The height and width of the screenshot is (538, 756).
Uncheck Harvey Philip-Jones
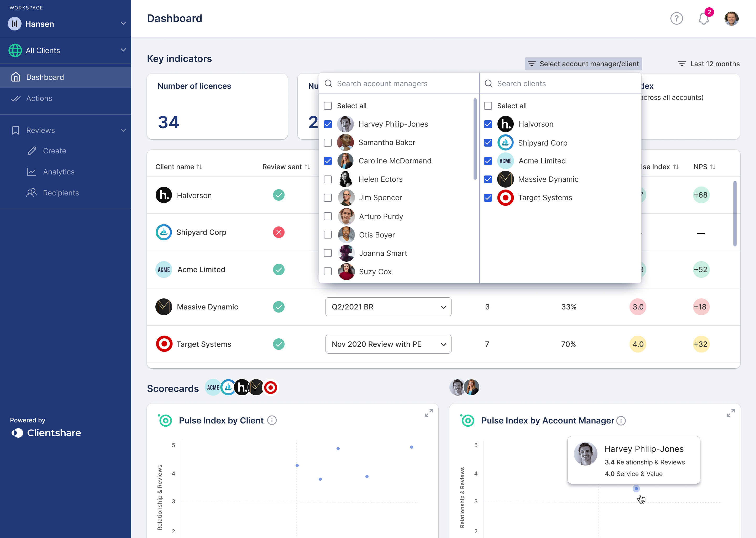click(x=328, y=124)
